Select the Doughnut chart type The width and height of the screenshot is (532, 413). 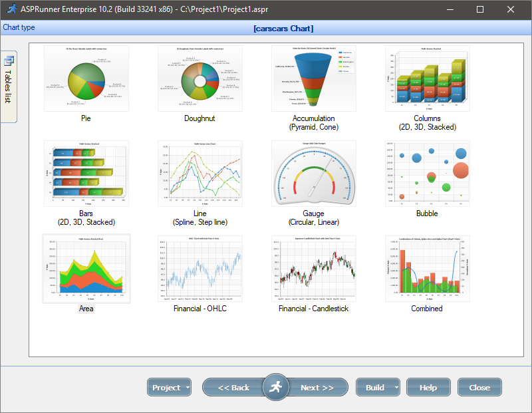(199, 77)
